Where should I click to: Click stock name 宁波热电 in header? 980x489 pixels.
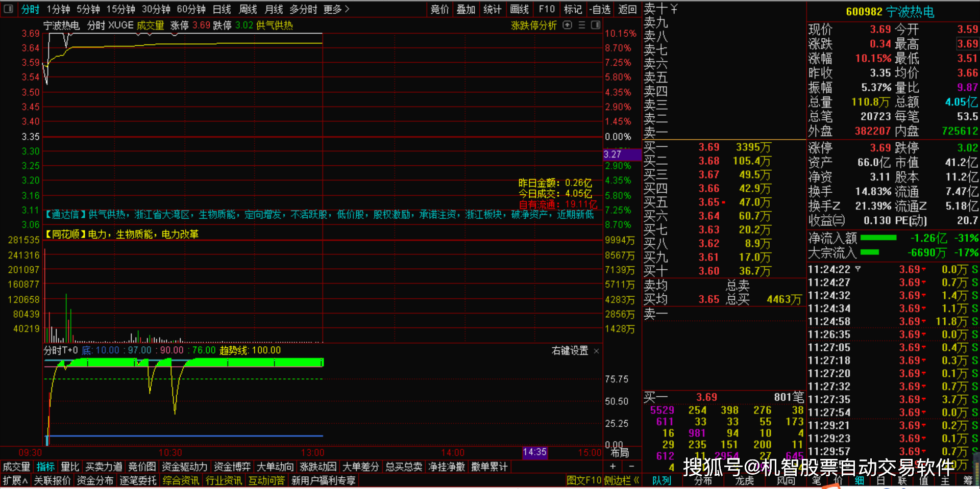910,11
